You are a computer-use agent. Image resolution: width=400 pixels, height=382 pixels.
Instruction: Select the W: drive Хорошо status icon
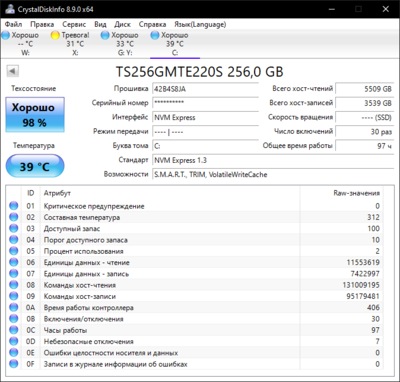(x=6, y=35)
